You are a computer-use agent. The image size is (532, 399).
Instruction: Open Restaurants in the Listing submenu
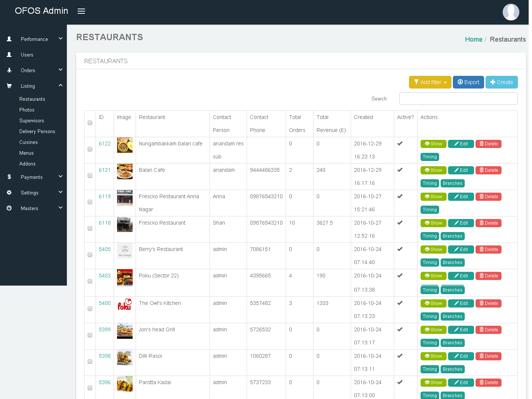pos(32,99)
